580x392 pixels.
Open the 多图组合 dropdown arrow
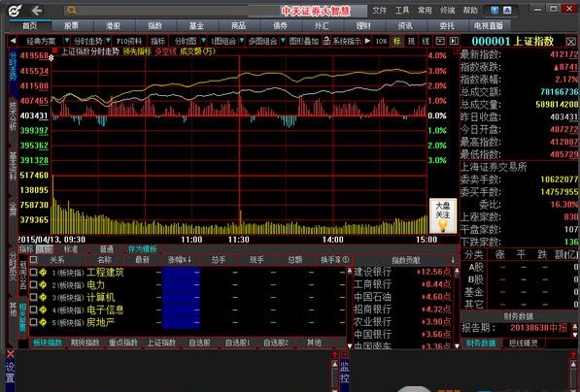click(283, 41)
